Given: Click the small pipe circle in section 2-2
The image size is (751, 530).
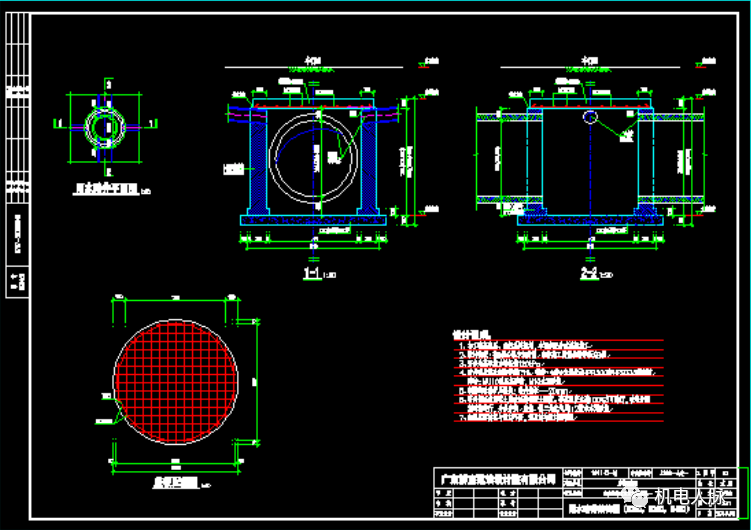Looking at the screenshot, I should coord(590,117).
